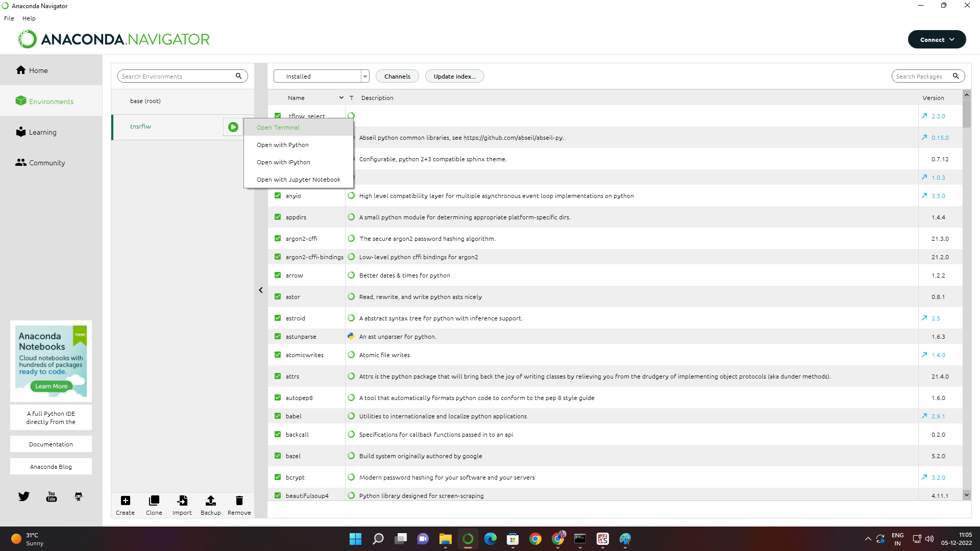
Task: Click the Channels button
Action: 397,77
